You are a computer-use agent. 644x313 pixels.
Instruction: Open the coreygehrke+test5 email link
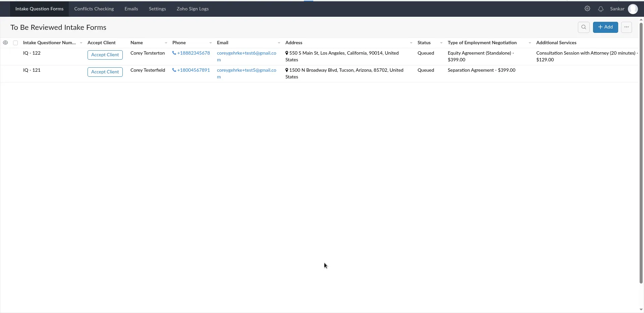tap(246, 70)
